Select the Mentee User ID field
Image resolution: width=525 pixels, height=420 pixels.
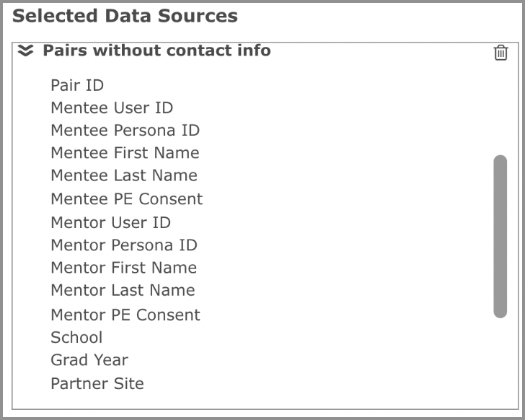click(112, 108)
